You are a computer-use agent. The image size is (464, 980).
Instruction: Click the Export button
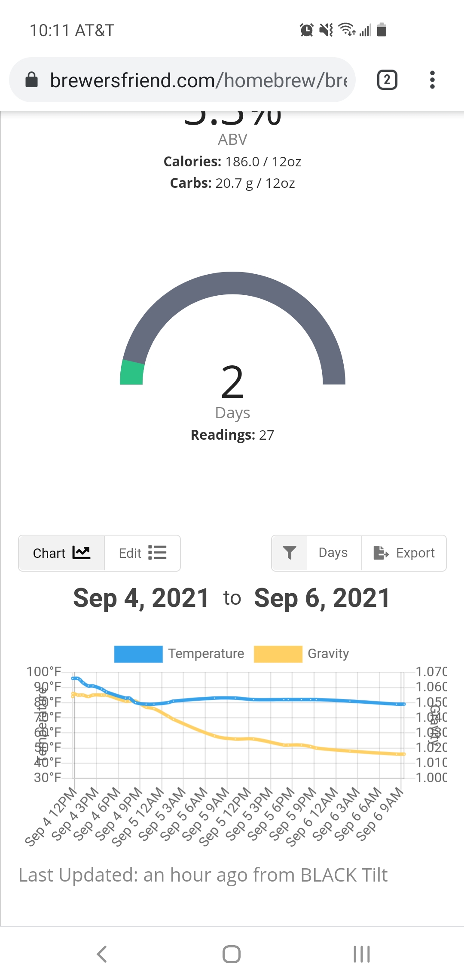point(404,553)
